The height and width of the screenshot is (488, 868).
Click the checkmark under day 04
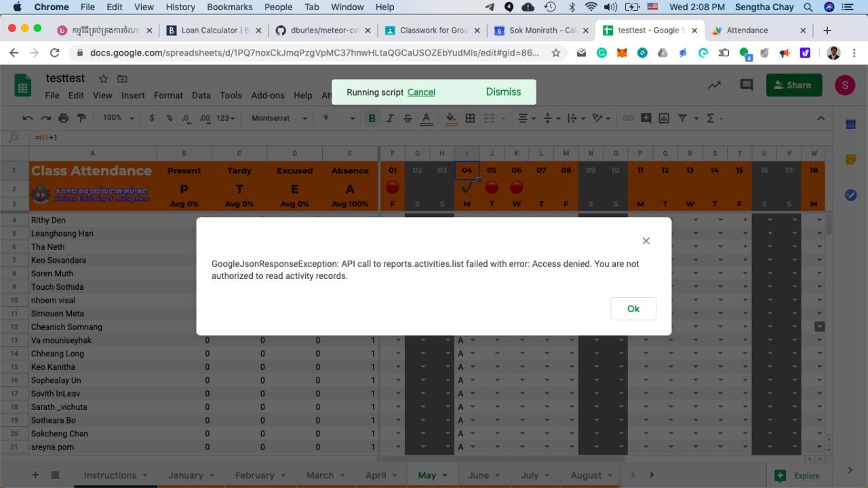pyautogui.click(x=467, y=187)
